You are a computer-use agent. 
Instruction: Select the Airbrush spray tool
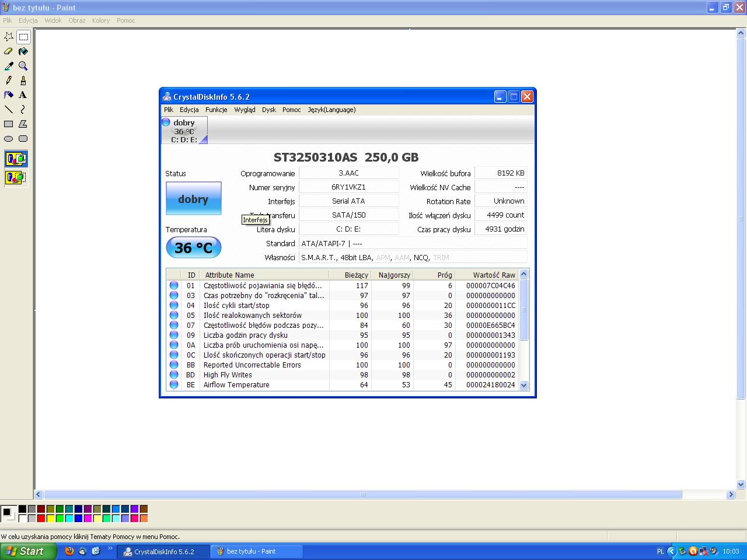point(9,95)
